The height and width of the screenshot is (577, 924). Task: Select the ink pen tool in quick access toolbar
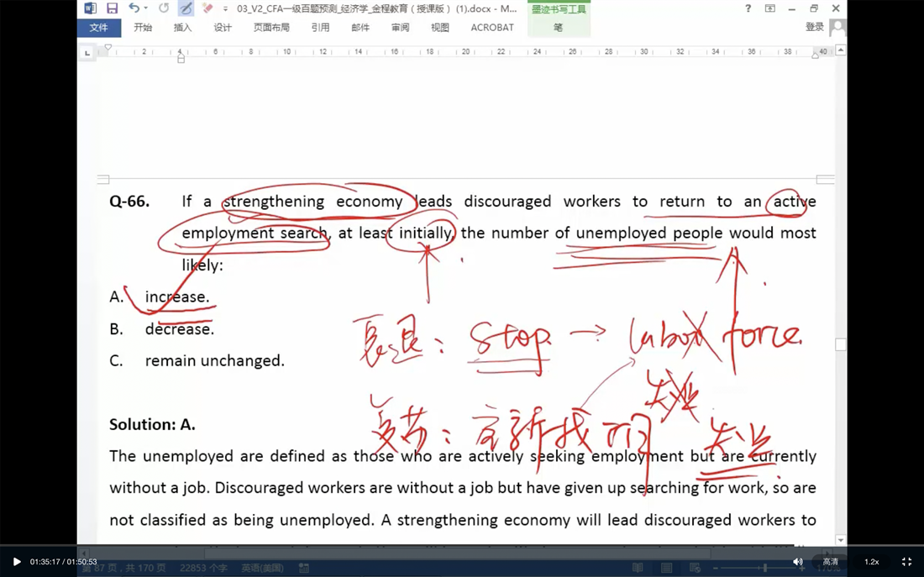pos(186,8)
